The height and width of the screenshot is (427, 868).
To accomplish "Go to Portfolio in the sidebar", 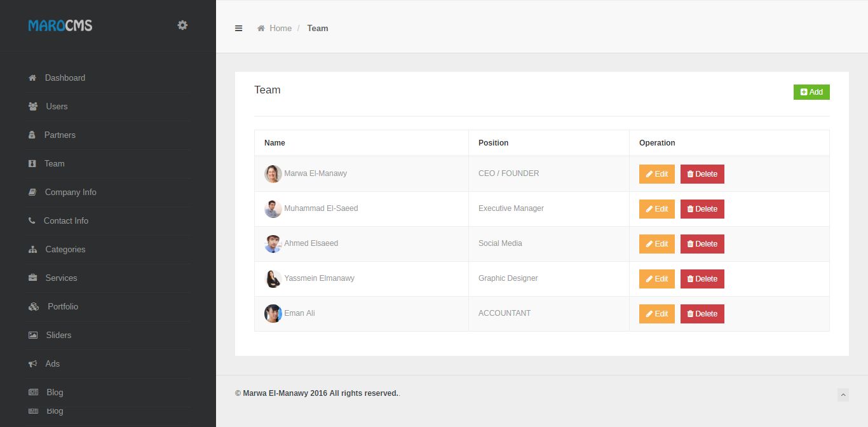I will tap(63, 306).
